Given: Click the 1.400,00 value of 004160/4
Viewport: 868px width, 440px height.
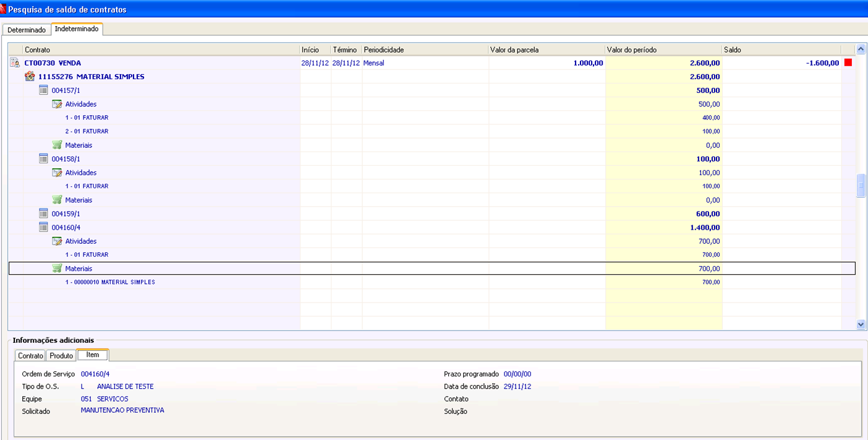Looking at the screenshot, I should click(704, 228).
